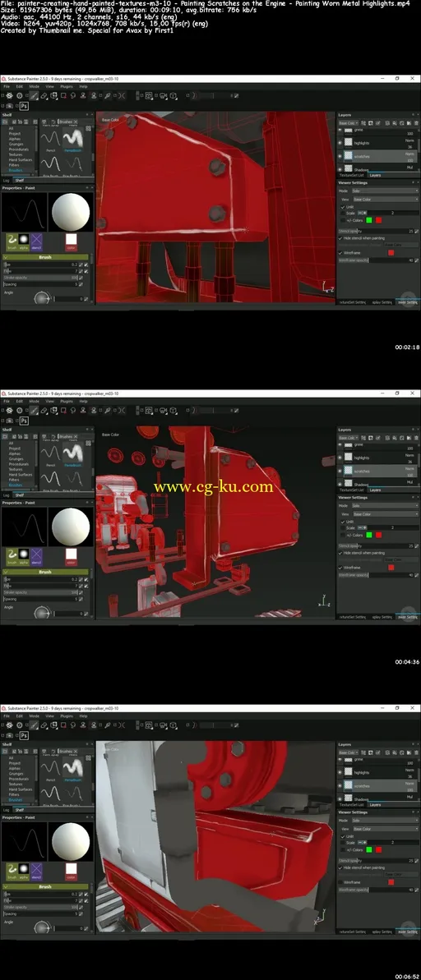Open the File menu in 00:02:18 frame
This screenshot has height=980, width=421.
[x=7, y=87]
